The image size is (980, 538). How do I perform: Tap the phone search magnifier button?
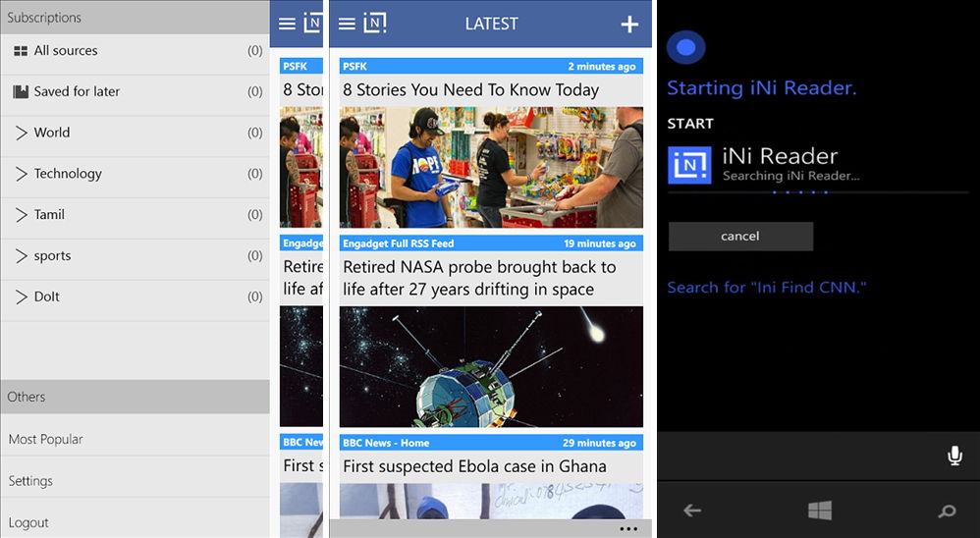[x=947, y=511]
